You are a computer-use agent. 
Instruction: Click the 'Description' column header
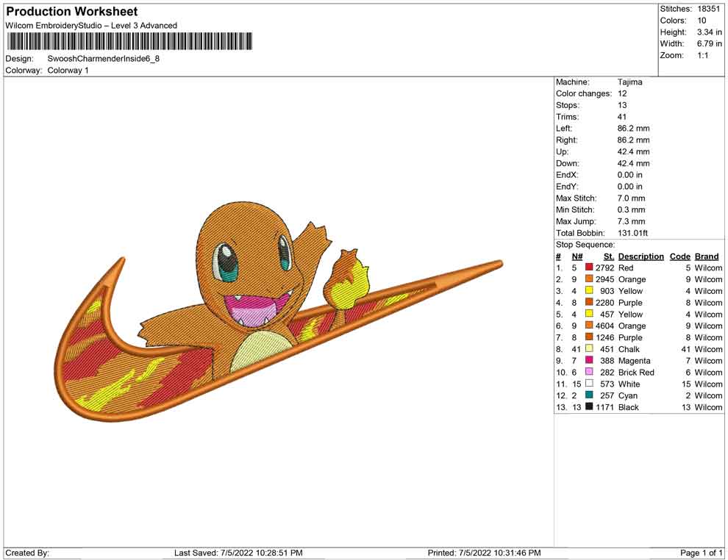(x=641, y=256)
